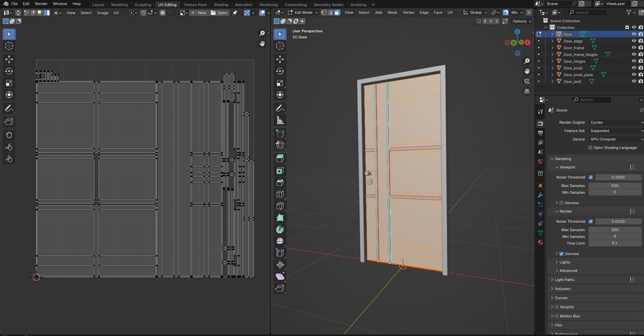Click the Time Limit 0 s field
This screenshot has height=336, width=644.
click(615, 243)
